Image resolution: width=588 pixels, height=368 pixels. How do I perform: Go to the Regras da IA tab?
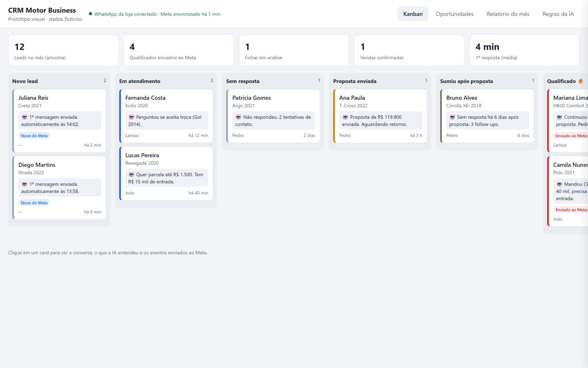tap(558, 14)
